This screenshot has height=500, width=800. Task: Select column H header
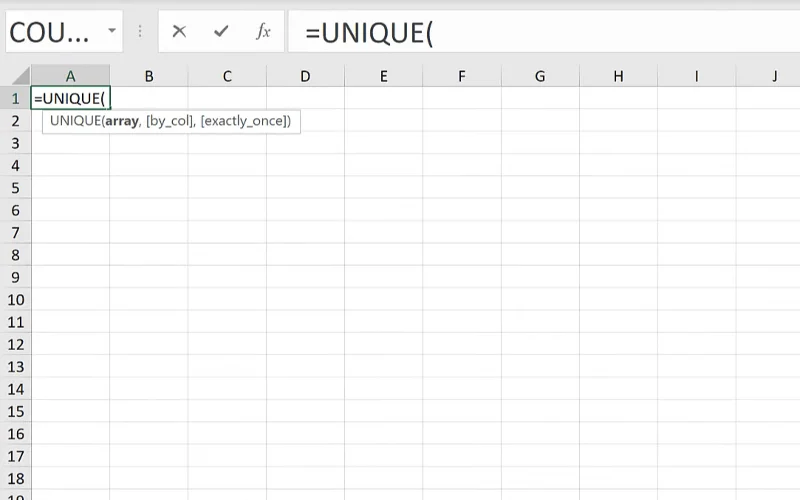(x=618, y=76)
